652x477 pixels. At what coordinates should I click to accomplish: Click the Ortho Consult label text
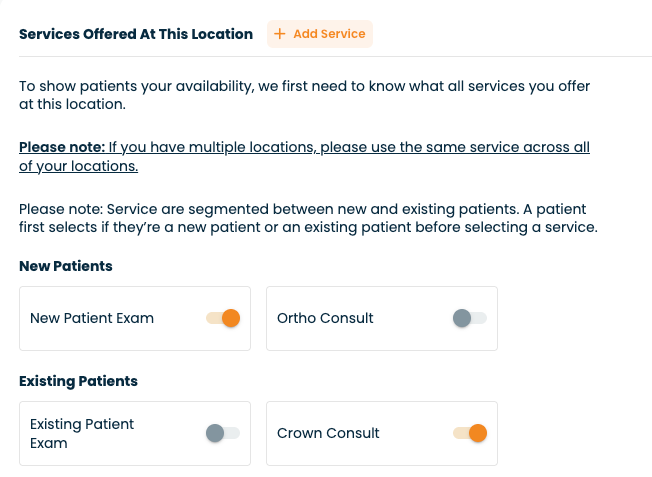point(325,319)
